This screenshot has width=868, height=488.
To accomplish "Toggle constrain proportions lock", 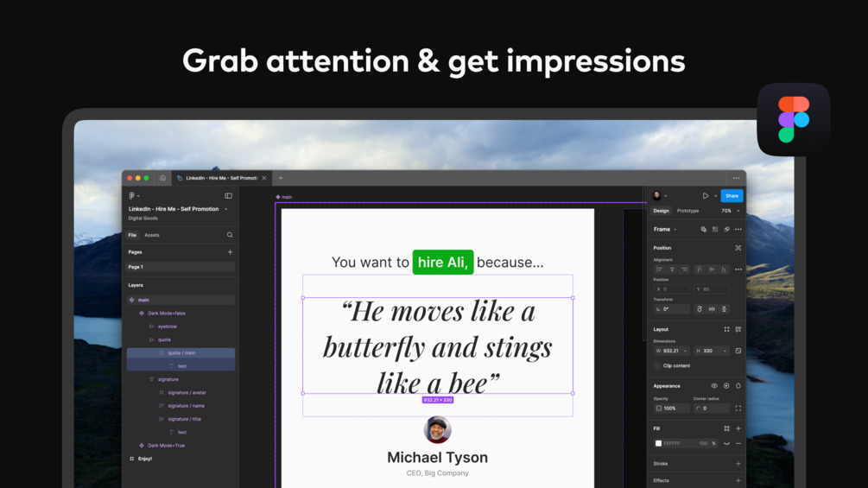I will pyautogui.click(x=738, y=351).
